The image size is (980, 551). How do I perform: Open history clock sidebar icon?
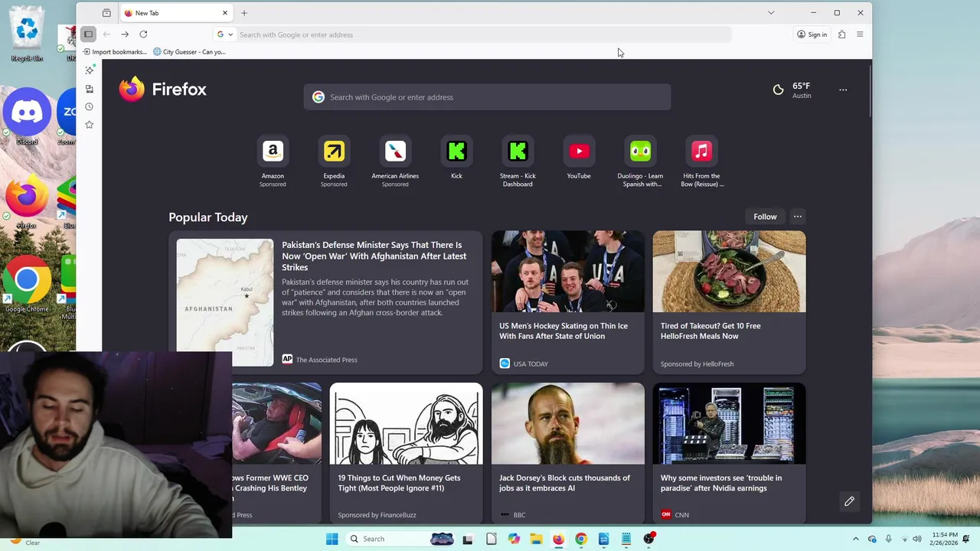pyautogui.click(x=90, y=106)
